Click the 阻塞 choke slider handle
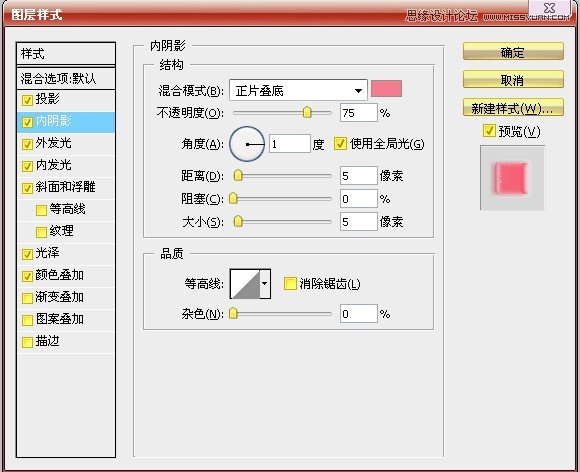The image size is (580, 472). tap(233, 199)
